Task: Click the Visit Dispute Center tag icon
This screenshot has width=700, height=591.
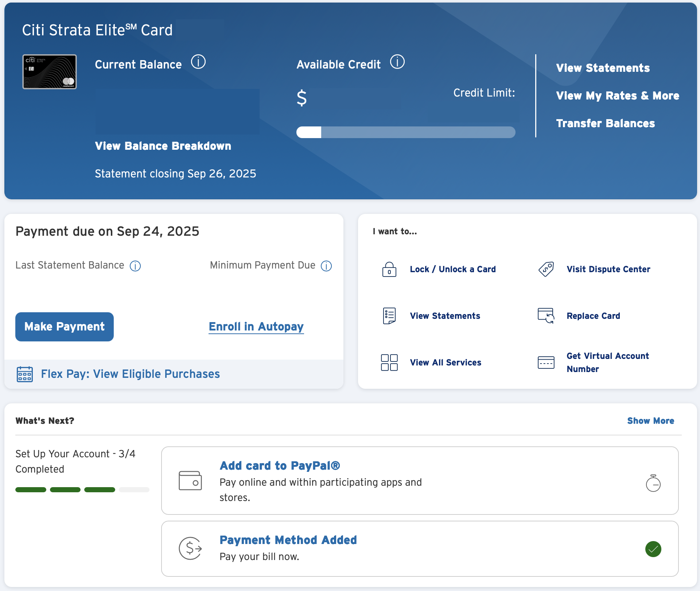Action: click(546, 270)
